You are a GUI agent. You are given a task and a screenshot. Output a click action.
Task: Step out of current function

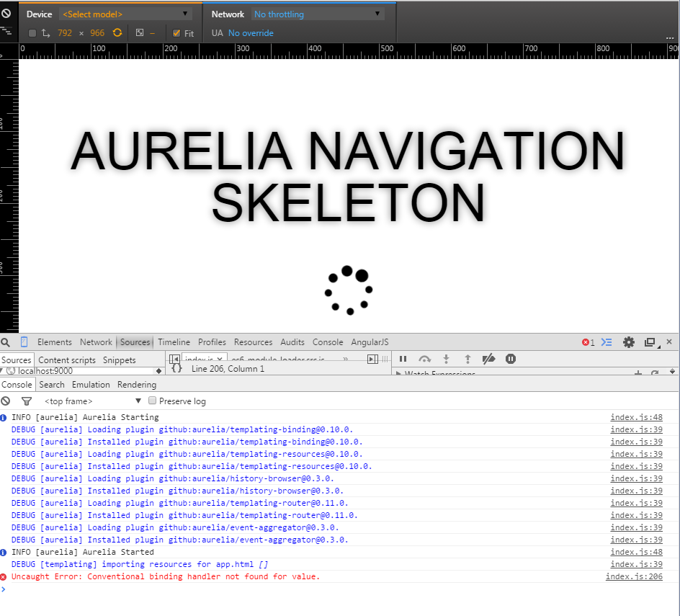point(467,359)
